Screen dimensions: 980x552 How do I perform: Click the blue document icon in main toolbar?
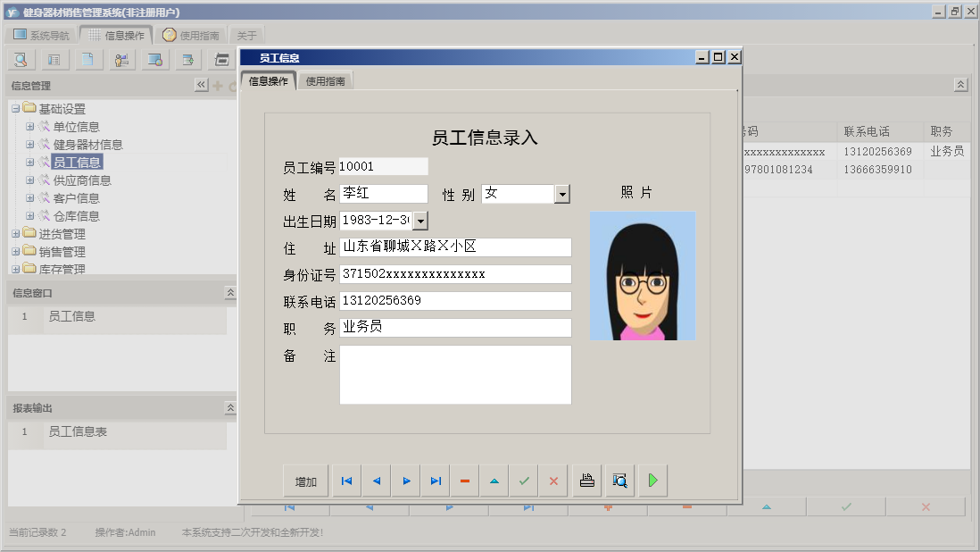[87, 60]
